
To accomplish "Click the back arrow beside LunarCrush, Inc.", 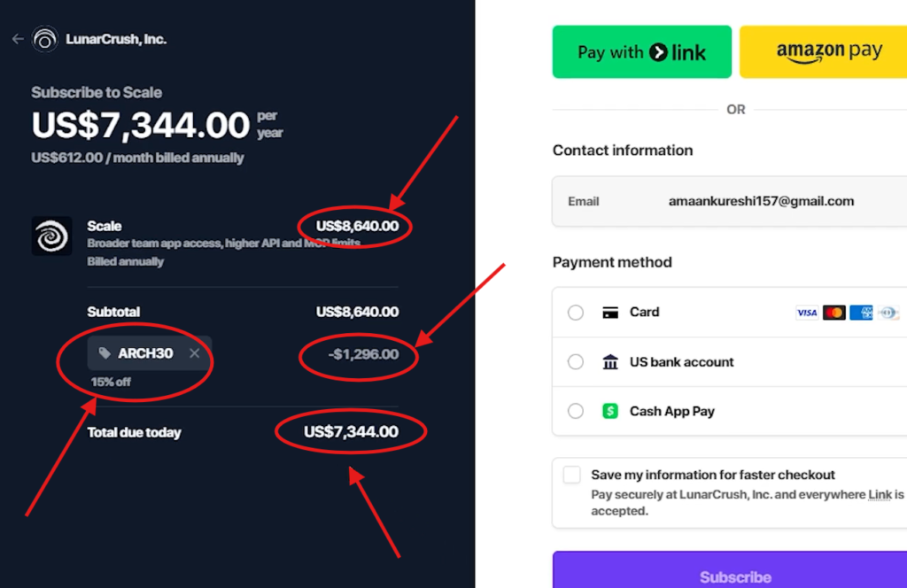I will pos(17,39).
